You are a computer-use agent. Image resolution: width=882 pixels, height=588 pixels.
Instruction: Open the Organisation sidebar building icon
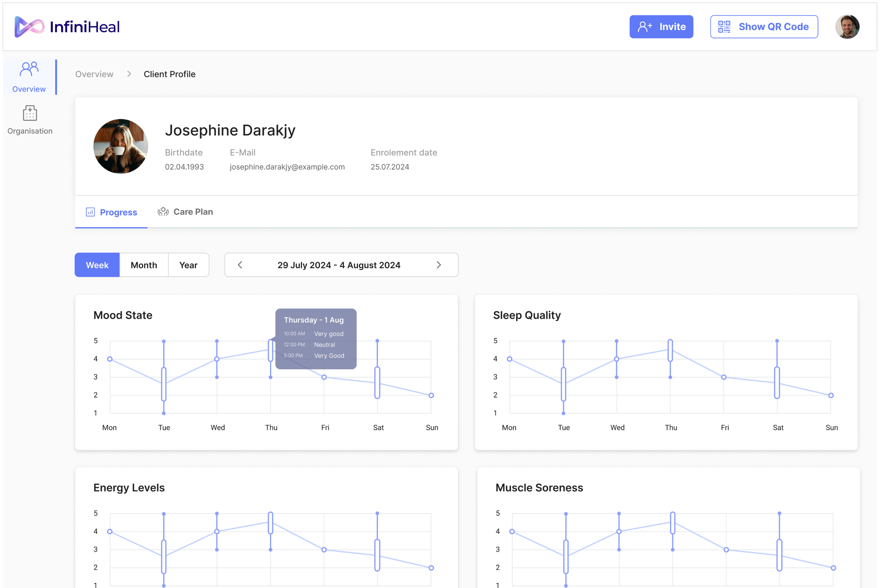point(30,113)
